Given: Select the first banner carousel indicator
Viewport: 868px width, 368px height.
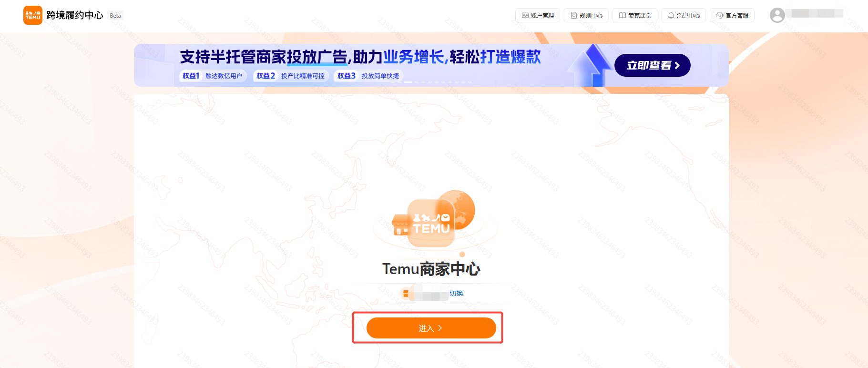Looking at the screenshot, I should [393, 82].
